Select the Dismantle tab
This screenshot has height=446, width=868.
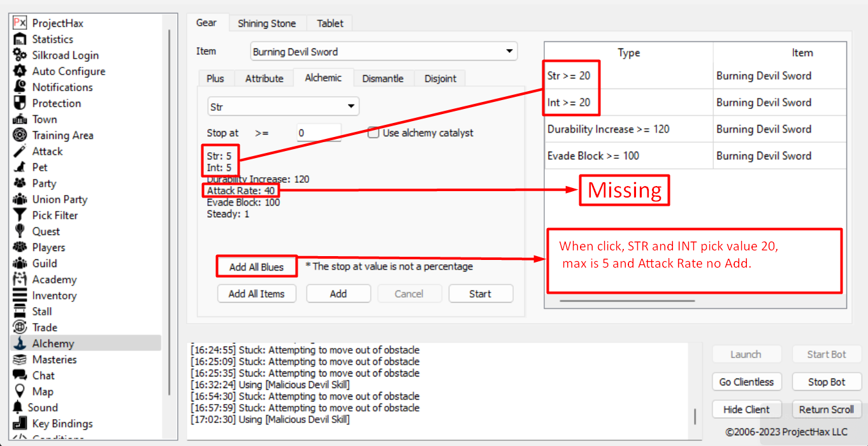[x=382, y=78]
